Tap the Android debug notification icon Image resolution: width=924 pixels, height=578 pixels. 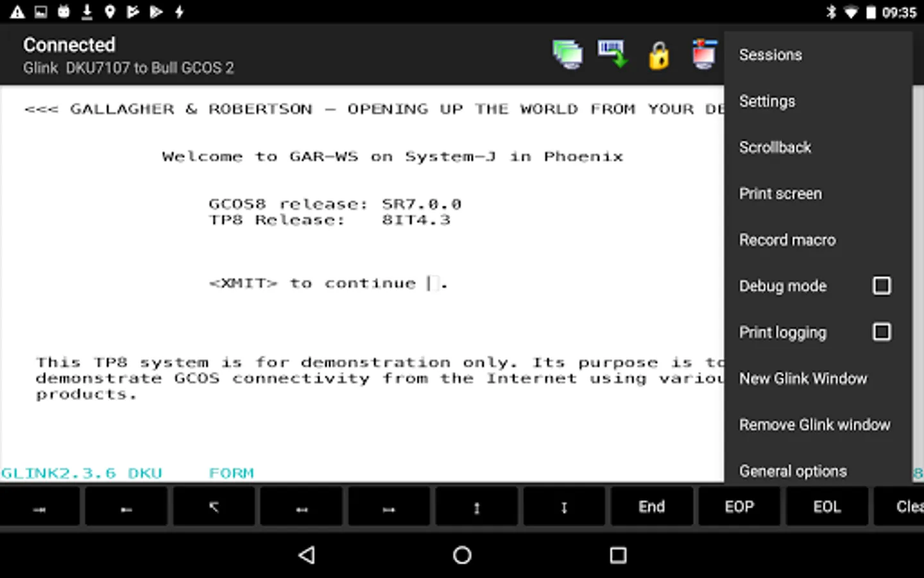tap(64, 12)
